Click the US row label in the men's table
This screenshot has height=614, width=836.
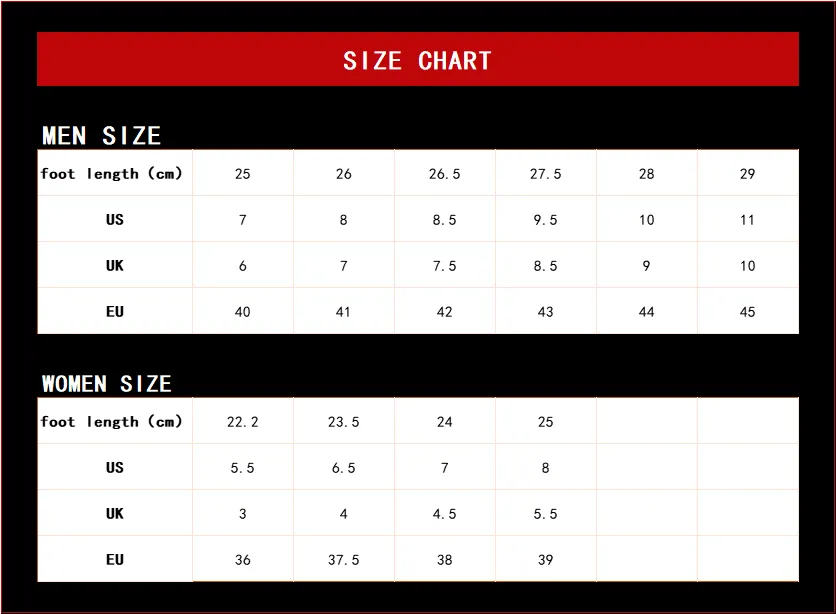pyautogui.click(x=115, y=220)
